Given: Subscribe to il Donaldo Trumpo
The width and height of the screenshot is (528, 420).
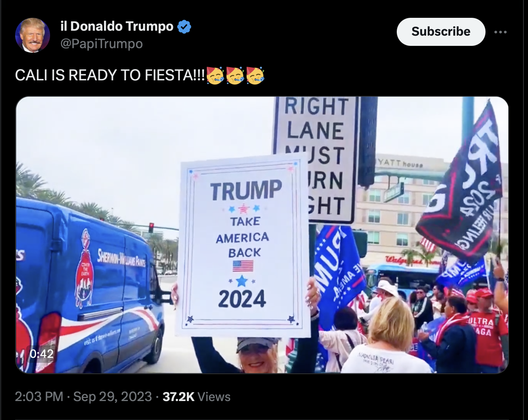Looking at the screenshot, I should click(x=441, y=32).
